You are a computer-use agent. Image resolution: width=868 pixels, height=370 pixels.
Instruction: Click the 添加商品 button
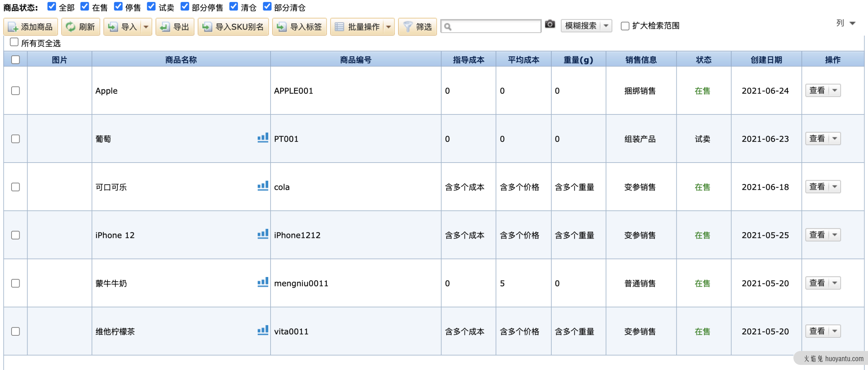point(31,27)
